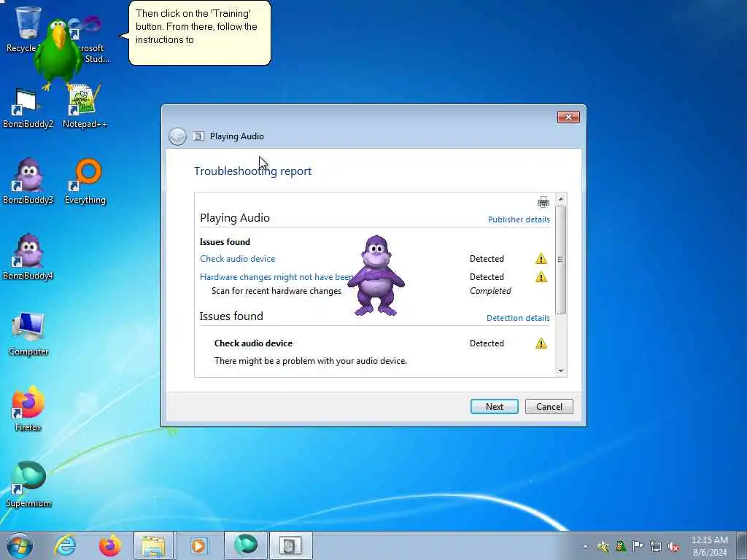
Task: Show hidden system tray icons
Action: tap(586, 547)
